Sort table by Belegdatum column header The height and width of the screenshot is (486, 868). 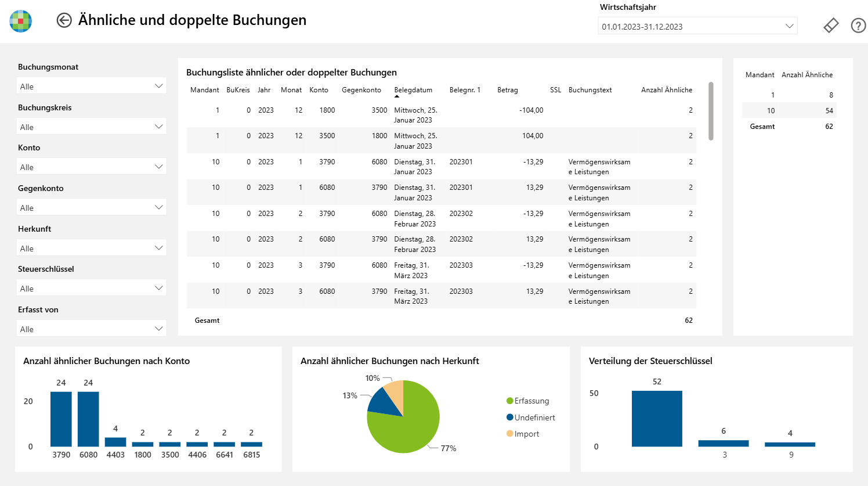(x=413, y=90)
